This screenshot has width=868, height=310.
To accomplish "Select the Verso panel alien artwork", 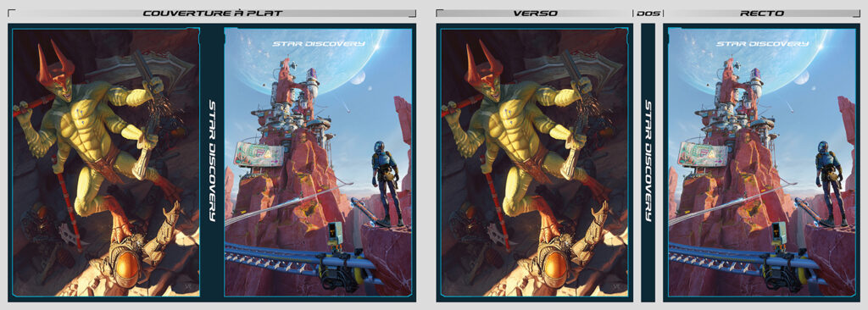I will point(534,163).
